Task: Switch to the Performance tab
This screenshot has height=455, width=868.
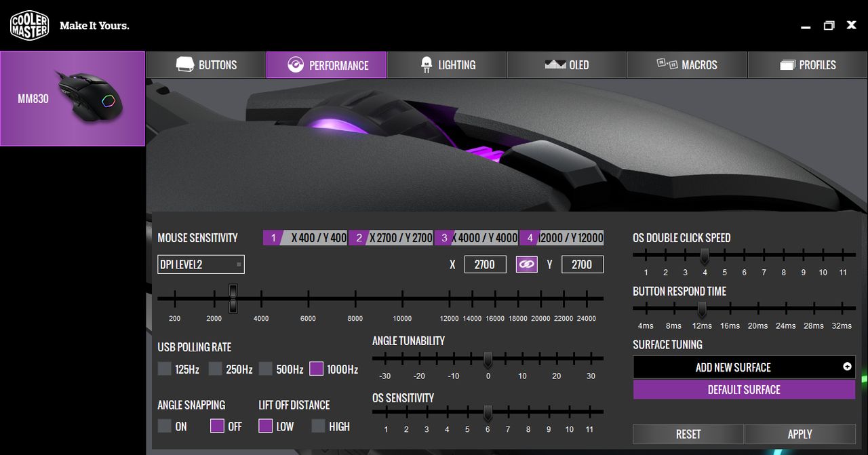Action: pyautogui.click(x=326, y=65)
